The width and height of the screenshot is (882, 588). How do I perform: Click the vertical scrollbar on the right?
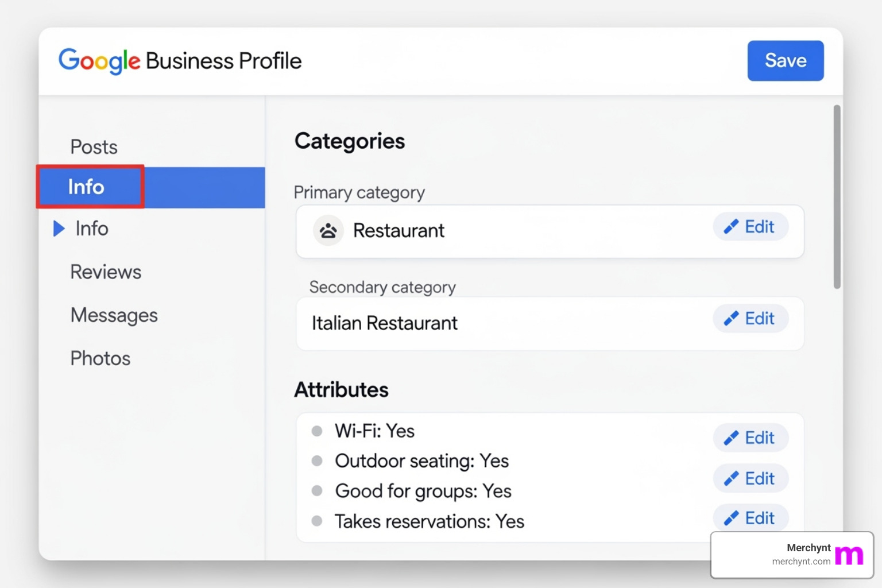click(835, 195)
